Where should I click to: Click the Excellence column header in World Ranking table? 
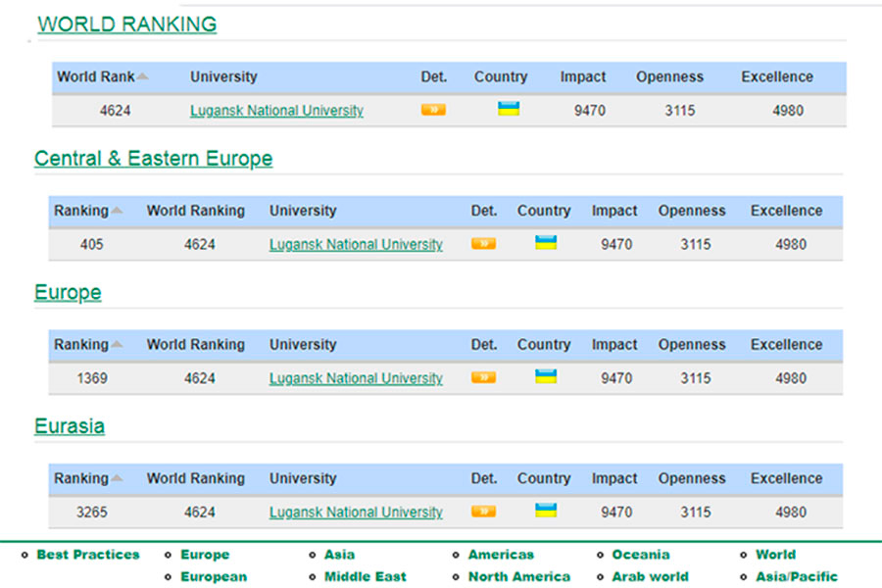[x=776, y=76]
